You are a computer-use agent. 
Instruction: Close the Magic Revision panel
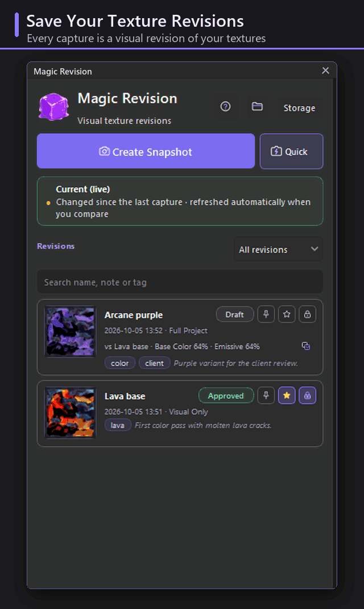pyautogui.click(x=325, y=71)
